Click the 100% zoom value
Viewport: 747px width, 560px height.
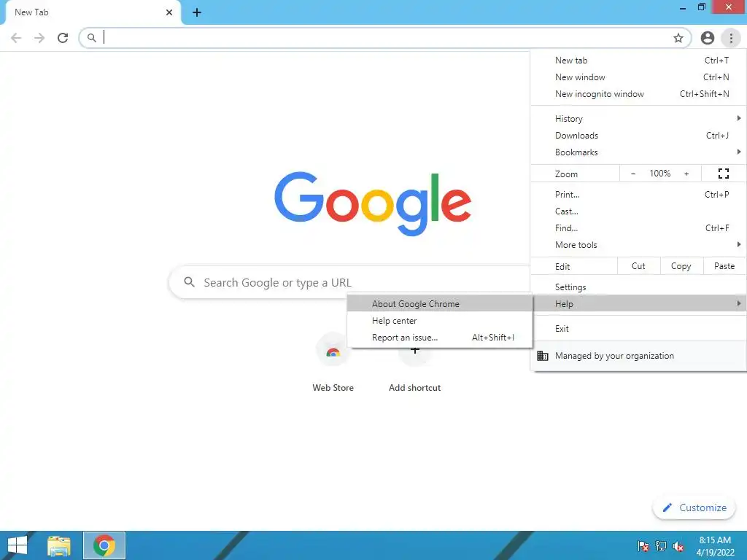pyautogui.click(x=659, y=174)
